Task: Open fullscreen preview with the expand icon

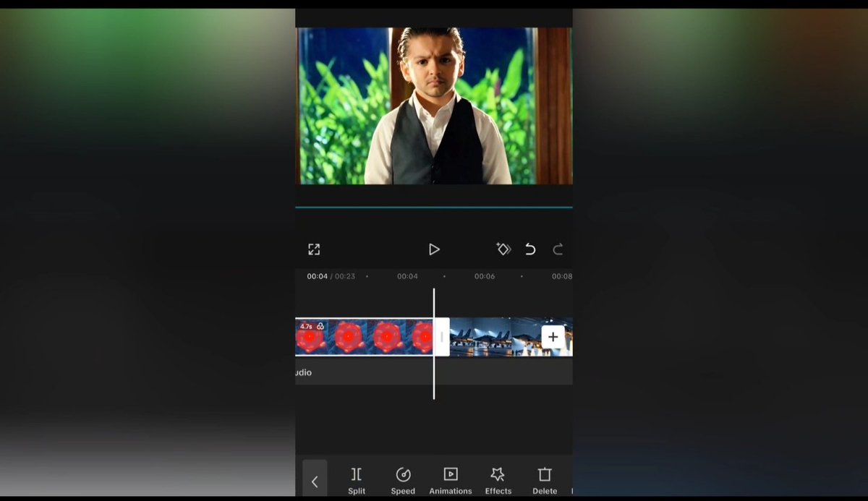Action: point(314,249)
